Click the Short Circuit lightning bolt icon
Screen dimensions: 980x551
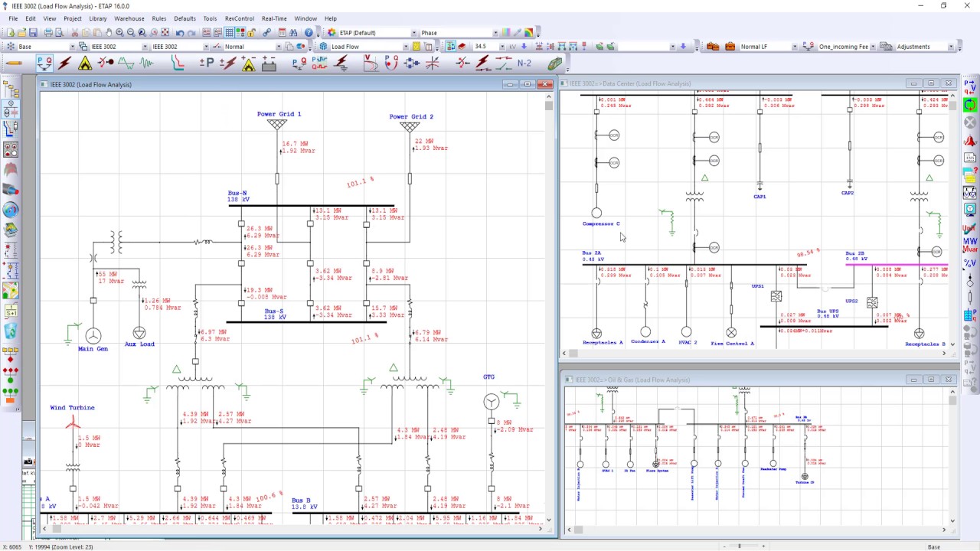tap(64, 64)
